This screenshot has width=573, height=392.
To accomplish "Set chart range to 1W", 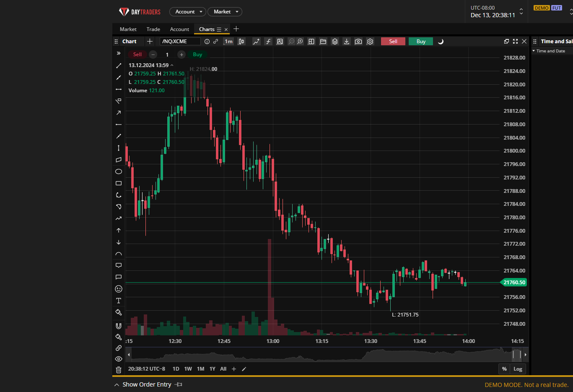I will click(188, 369).
